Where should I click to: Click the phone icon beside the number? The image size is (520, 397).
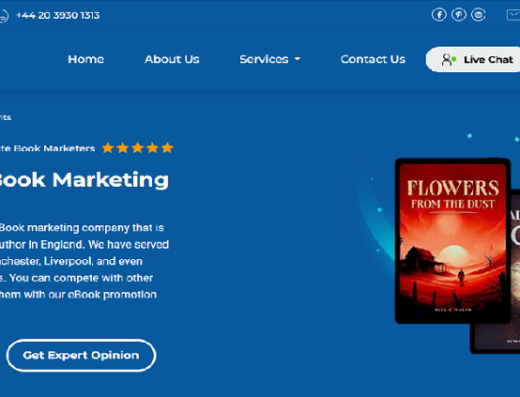click(3, 16)
